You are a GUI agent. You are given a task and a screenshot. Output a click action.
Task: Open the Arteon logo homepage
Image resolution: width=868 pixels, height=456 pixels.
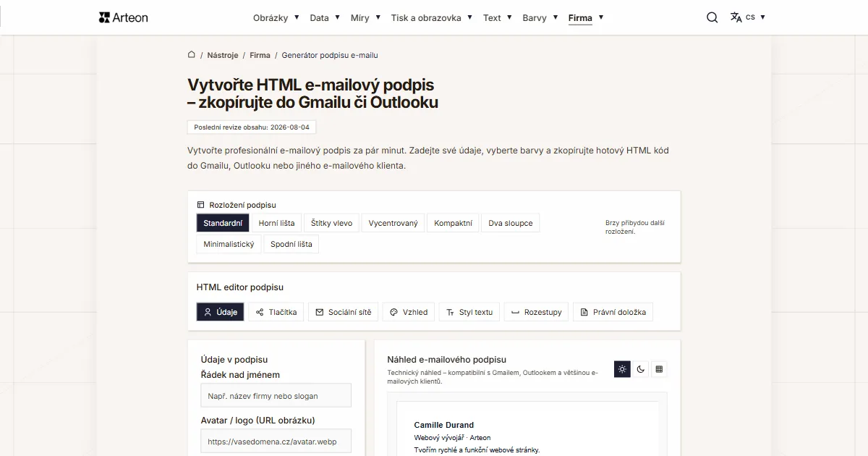[x=123, y=17]
